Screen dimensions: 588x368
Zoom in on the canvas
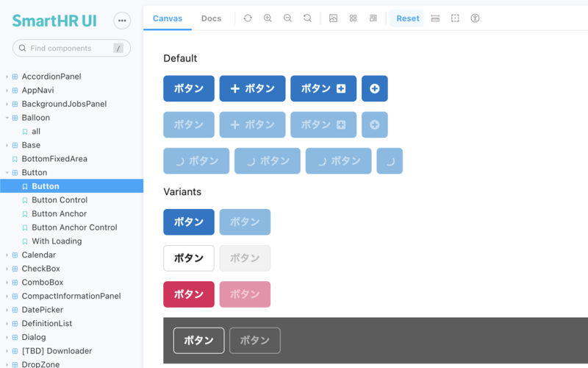click(x=268, y=18)
